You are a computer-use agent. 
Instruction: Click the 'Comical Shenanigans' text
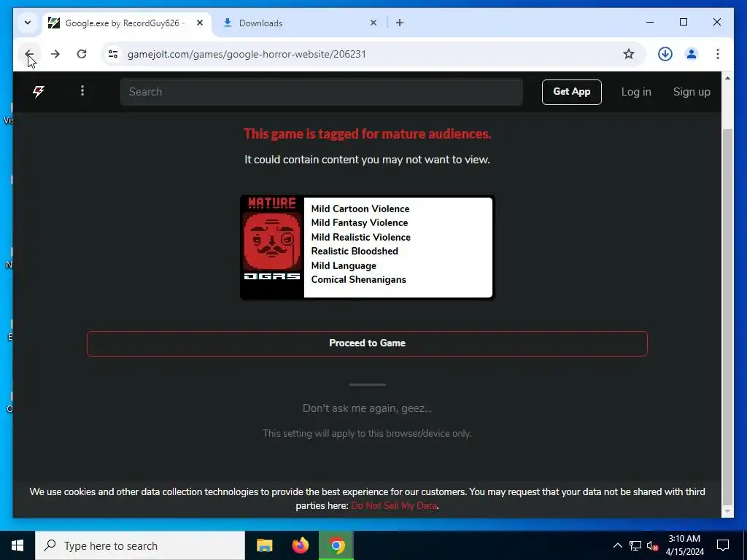359,279
